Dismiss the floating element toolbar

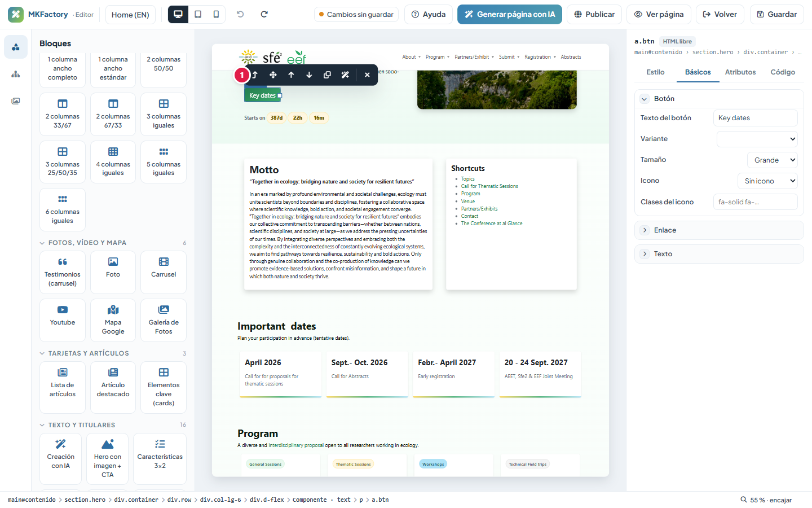[367, 75]
